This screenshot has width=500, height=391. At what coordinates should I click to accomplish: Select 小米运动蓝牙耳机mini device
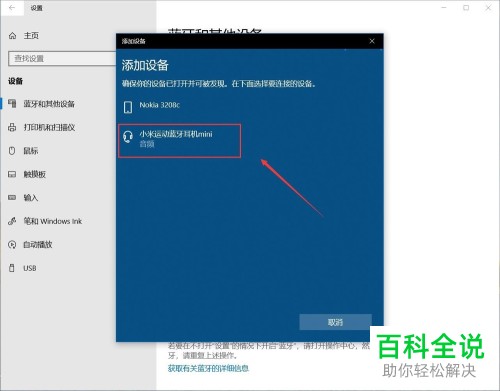point(180,140)
